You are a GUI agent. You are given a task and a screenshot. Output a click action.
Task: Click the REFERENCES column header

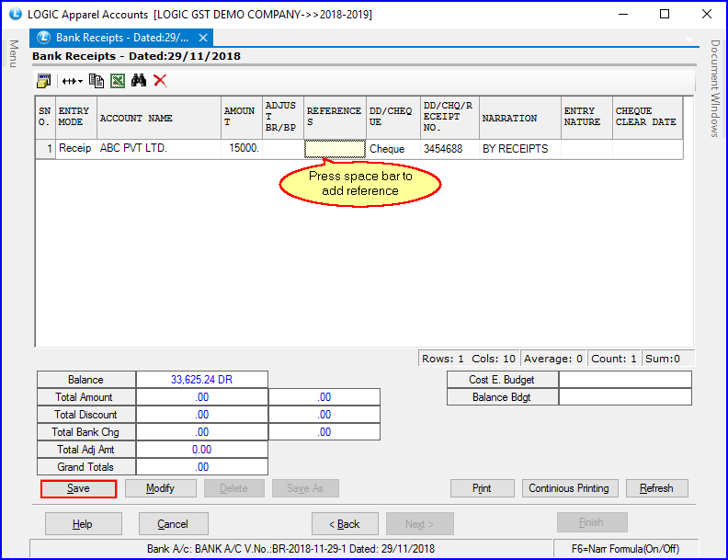tap(335, 118)
